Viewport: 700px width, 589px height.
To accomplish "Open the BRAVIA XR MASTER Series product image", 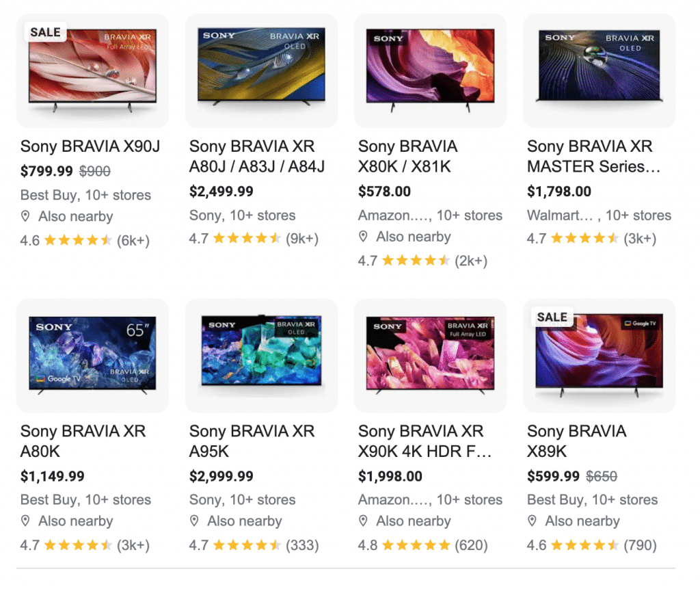I will pos(599,70).
